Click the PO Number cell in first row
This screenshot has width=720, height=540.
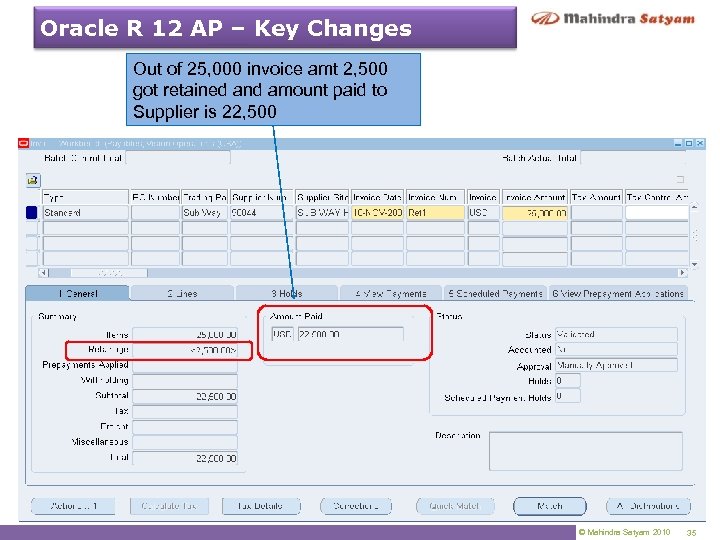click(155, 213)
